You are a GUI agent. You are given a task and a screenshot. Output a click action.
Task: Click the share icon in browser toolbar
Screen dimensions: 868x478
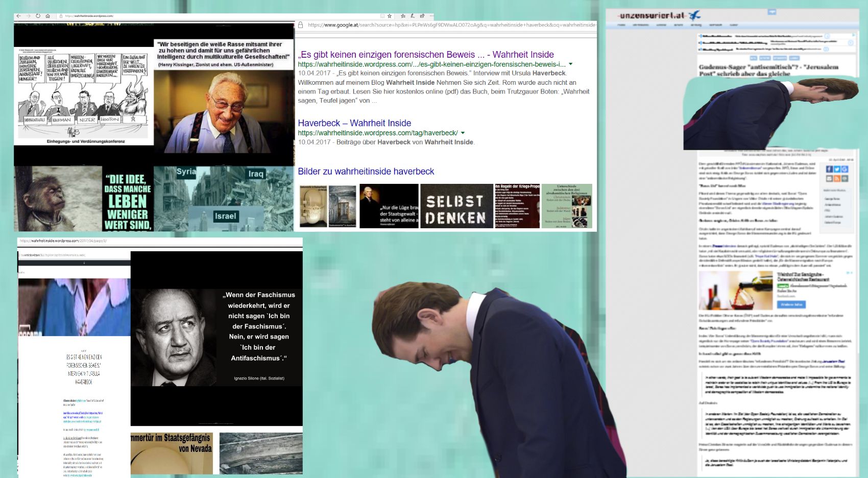coord(422,16)
